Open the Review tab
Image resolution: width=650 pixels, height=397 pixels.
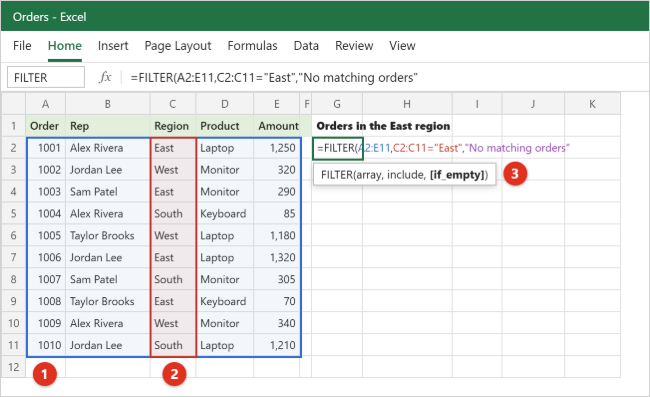tap(354, 46)
